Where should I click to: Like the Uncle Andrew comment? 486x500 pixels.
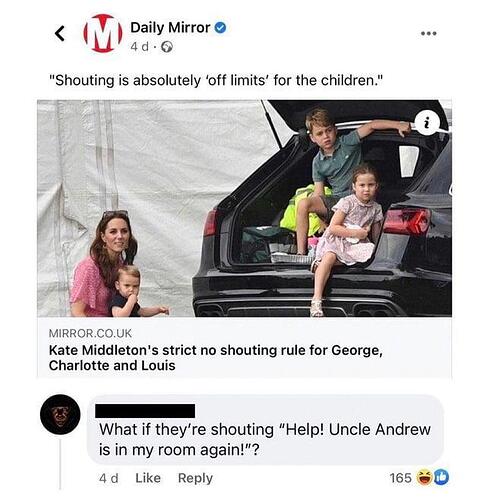click(148, 478)
